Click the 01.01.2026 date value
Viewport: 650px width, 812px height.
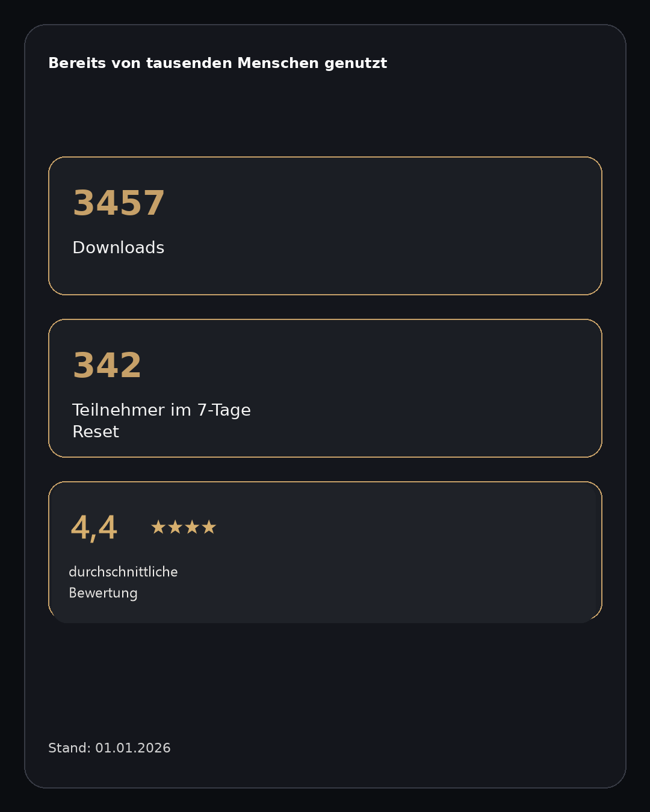(x=133, y=748)
